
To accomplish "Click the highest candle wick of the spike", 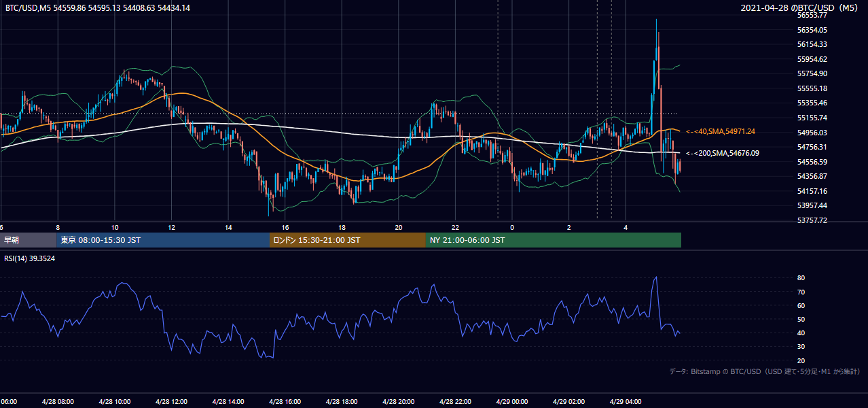I will [x=657, y=33].
